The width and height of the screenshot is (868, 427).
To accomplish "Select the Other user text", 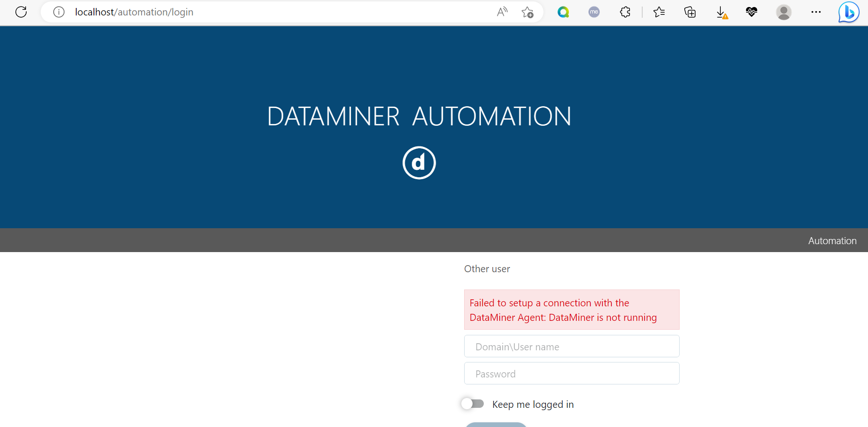I will coord(487,268).
